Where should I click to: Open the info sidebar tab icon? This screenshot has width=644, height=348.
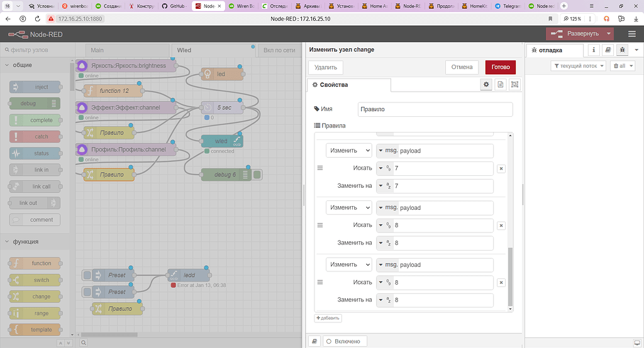593,50
